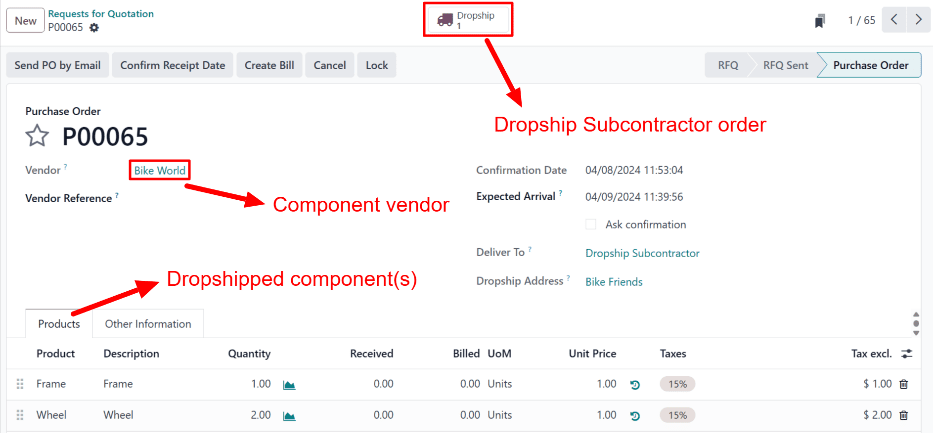Toggle the favorite star next to P00065

tap(37, 137)
